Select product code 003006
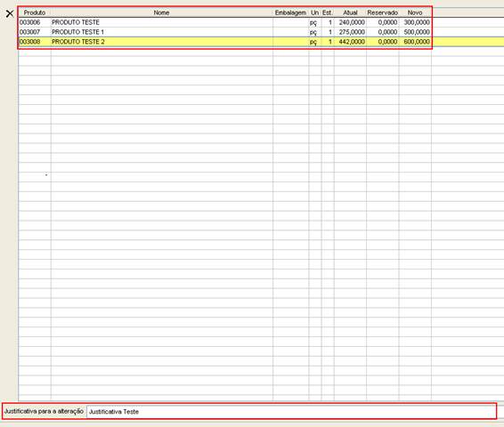This screenshot has width=504, height=427. click(x=30, y=22)
